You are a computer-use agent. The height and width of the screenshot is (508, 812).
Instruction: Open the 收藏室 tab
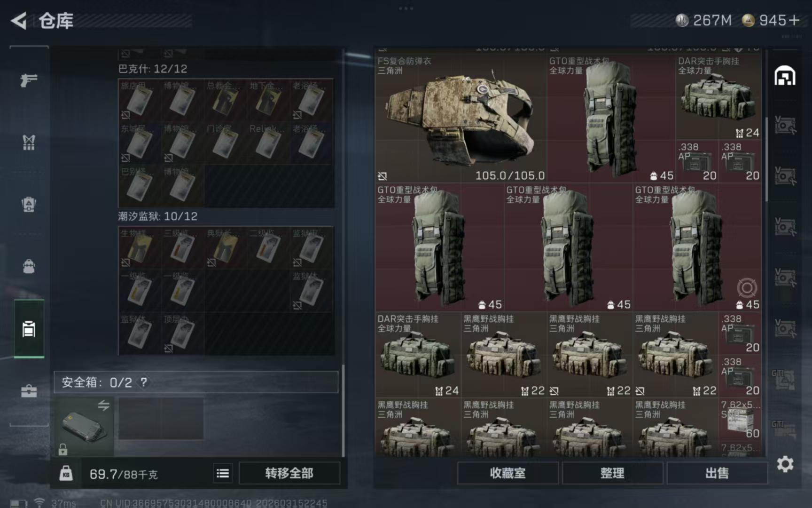[x=507, y=473]
